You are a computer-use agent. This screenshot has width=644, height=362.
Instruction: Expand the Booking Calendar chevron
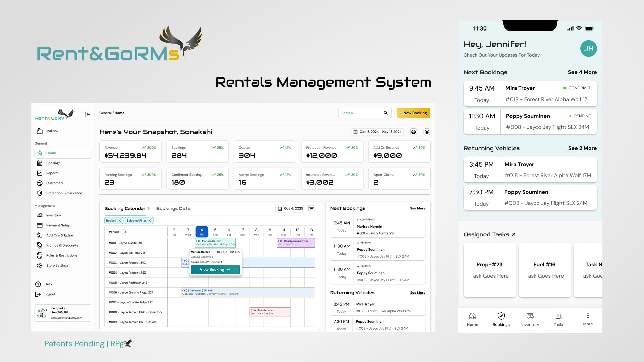[x=148, y=208]
